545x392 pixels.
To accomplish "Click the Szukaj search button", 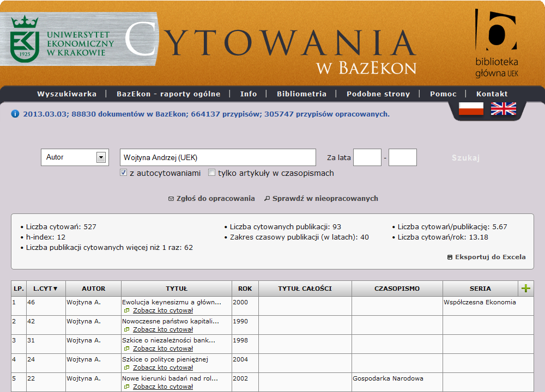I will point(466,158).
